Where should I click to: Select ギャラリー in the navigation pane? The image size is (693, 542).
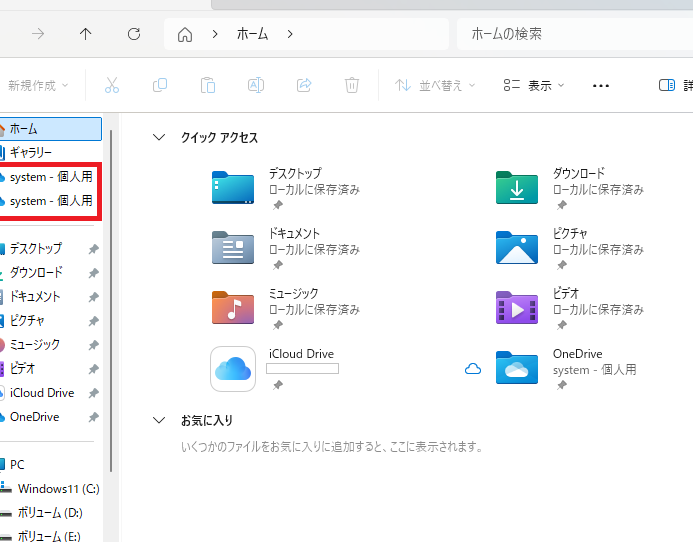point(31,152)
